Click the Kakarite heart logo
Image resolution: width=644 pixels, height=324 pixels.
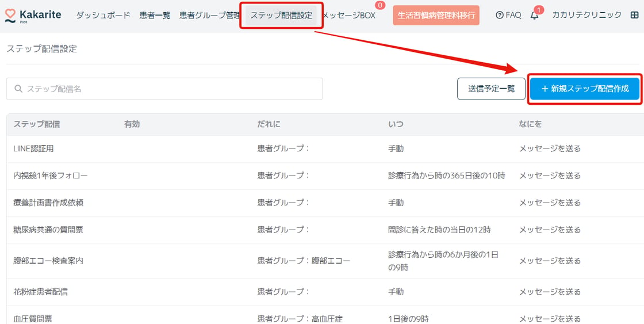(10, 15)
